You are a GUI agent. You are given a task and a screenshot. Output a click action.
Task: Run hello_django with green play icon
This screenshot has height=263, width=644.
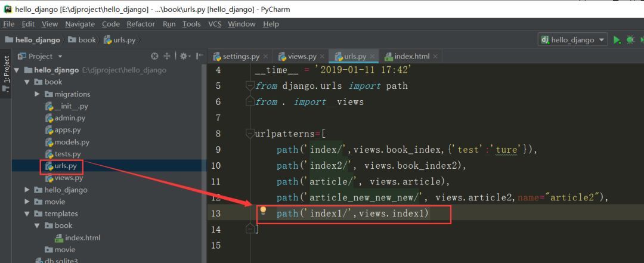(617, 40)
